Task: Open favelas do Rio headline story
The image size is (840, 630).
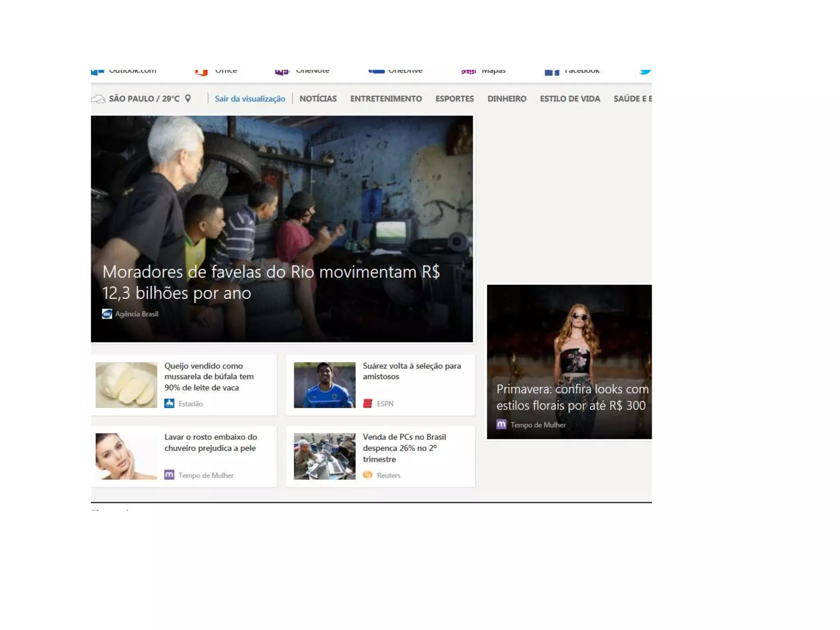Action: (x=271, y=282)
